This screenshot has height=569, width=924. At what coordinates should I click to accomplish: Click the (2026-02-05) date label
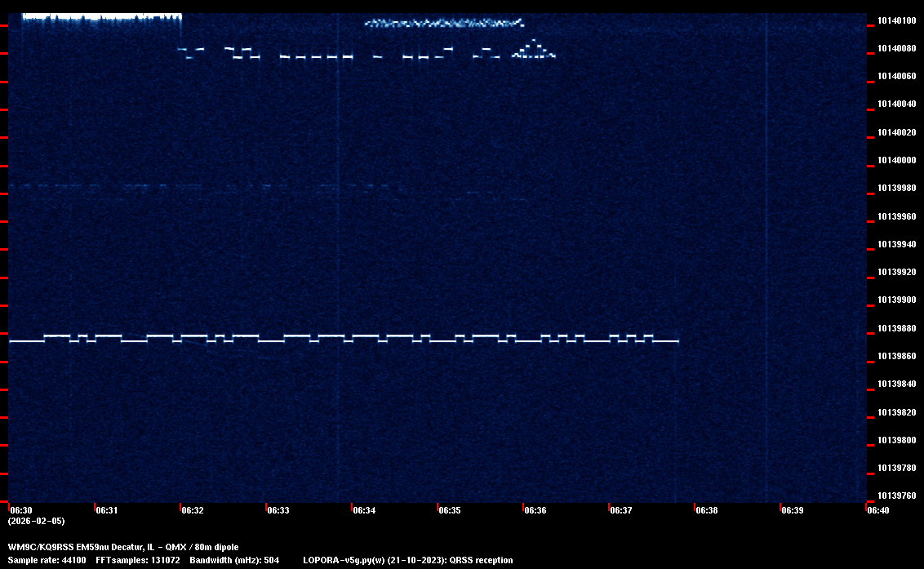coord(36,521)
